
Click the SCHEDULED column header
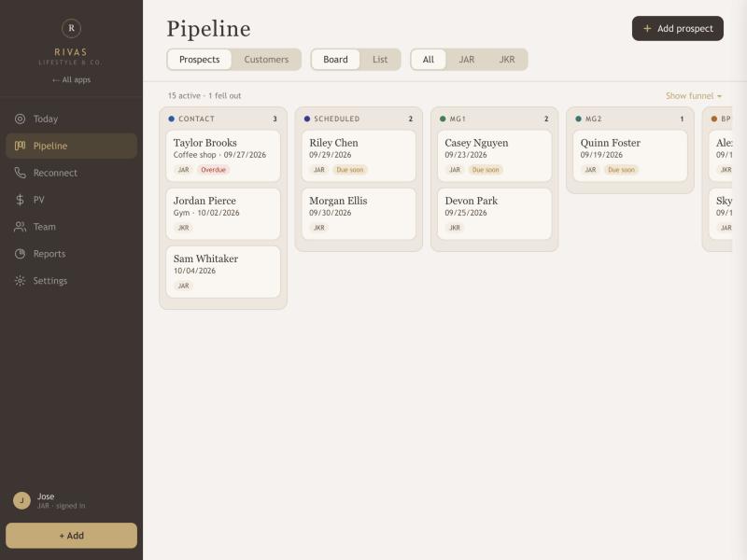tap(359, 119)
